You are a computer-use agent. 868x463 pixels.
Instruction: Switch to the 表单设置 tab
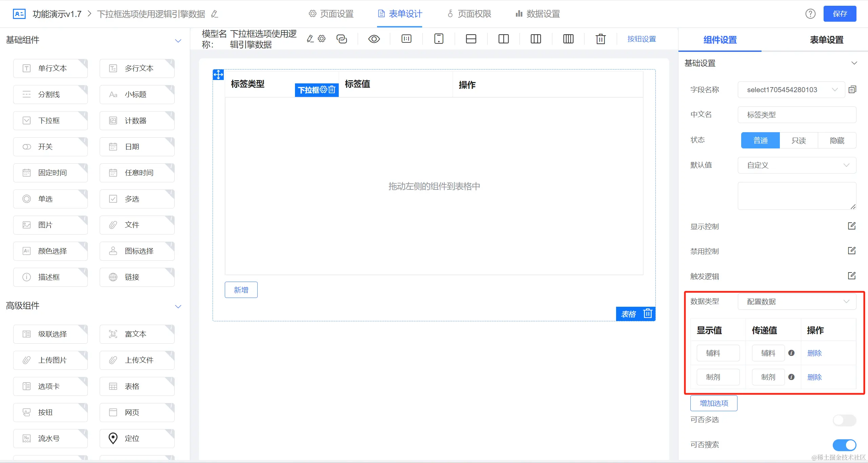click(827, 40)
